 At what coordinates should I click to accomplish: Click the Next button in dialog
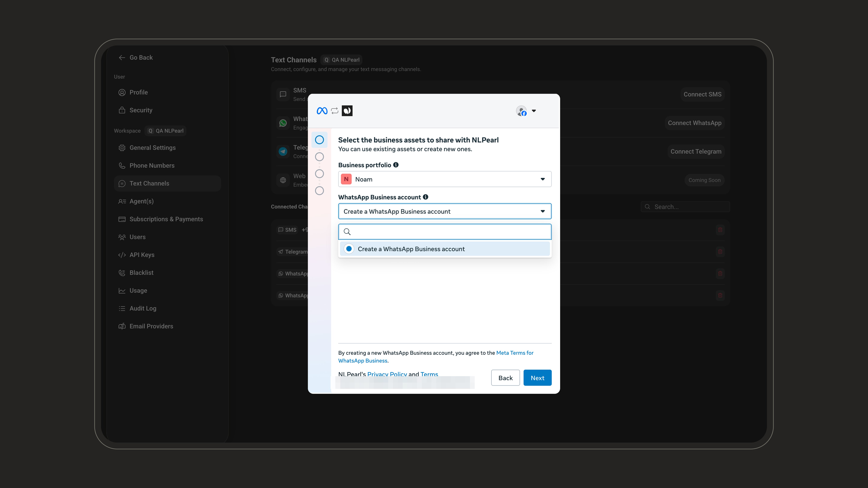(537, 378)
